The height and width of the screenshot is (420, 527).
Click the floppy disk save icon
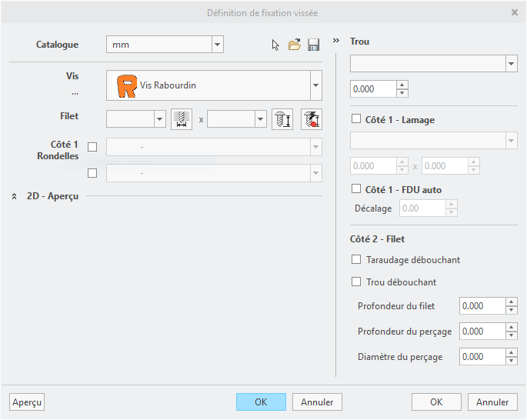(x=313, y=45)
